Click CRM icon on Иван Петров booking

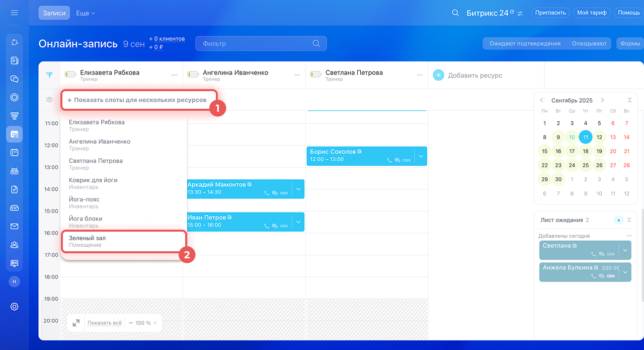284,226
